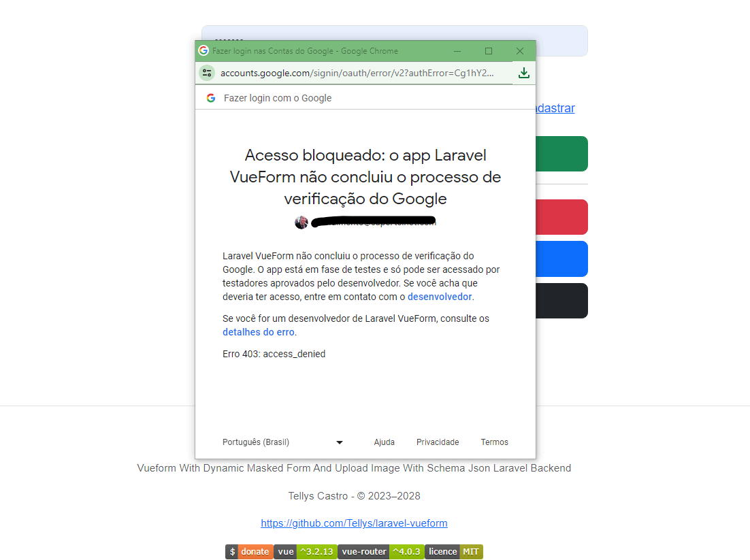The height and width of the screenshot is (560, 750).
Task: Open the desenvolvedor contact link
Action: pyautogui.click(x=440, y=297)
